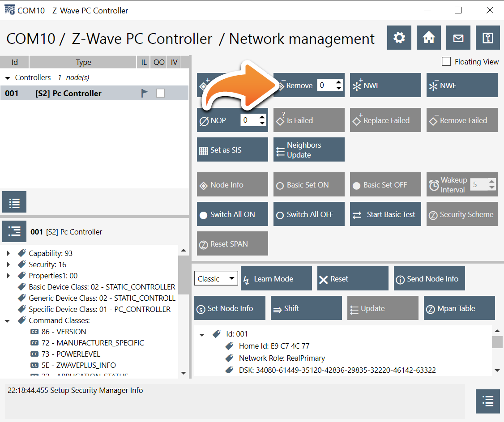504x422 pixels.
Task: Collapse the Command Classes node
Action: coord(8,321)
